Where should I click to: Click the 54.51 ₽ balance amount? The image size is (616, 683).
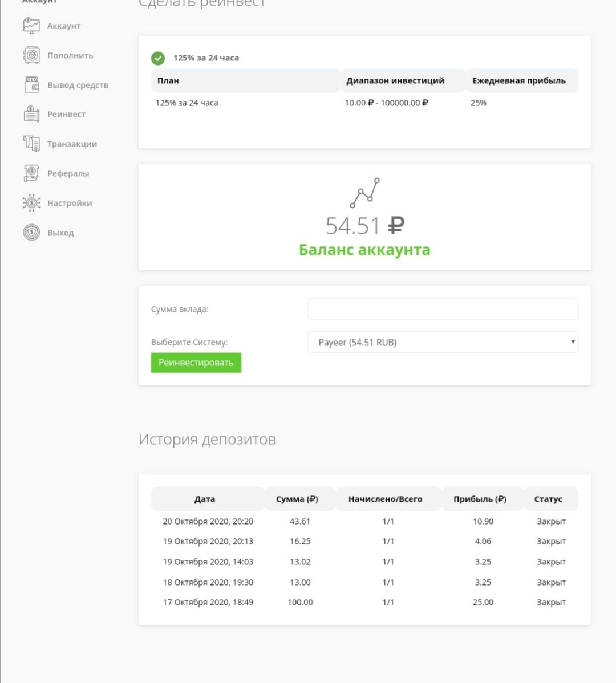click(x=364, y=226)
